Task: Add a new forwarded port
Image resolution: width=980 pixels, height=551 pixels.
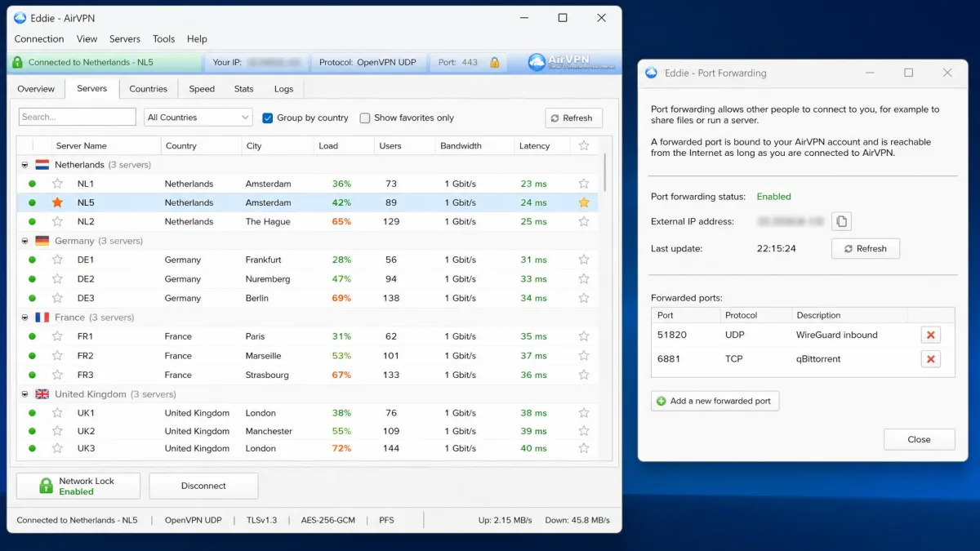Action: 715,401
